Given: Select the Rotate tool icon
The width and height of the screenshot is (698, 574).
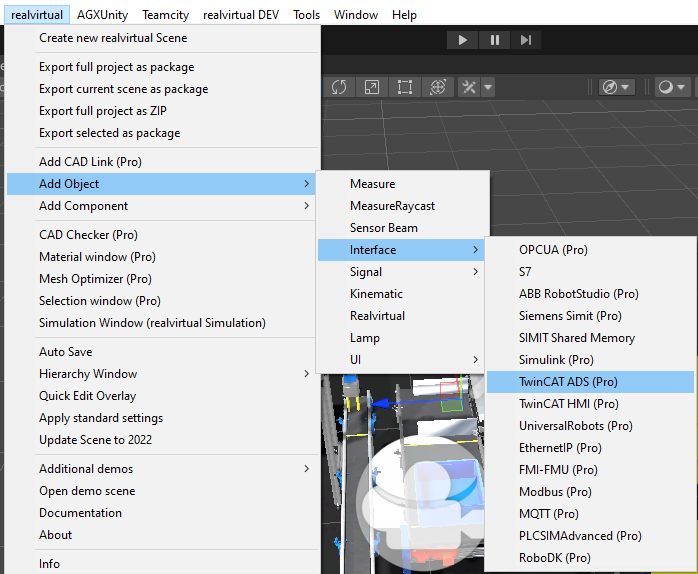Looking at the screenshot, I should pyautogui.click(x=339, y=87).
